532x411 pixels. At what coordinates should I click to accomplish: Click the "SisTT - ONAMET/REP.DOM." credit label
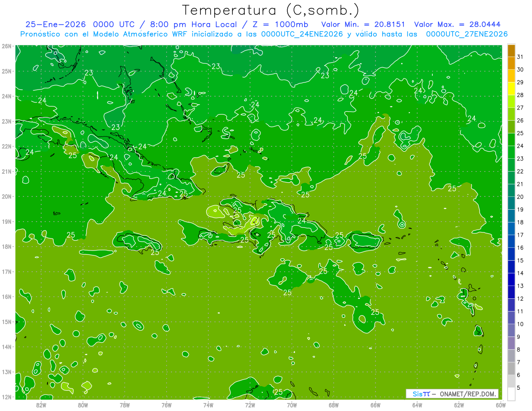coord(452,394)
